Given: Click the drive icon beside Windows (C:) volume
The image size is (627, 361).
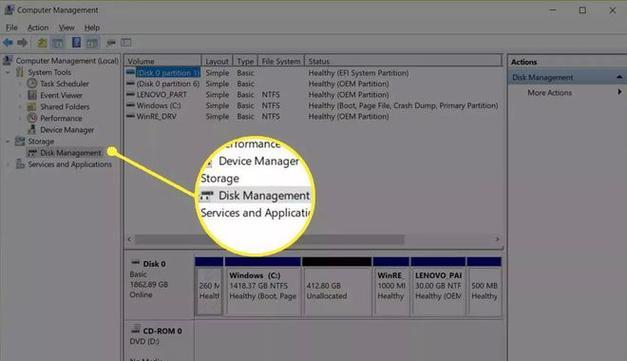Looking at the screenshot, I should (130, 105).
